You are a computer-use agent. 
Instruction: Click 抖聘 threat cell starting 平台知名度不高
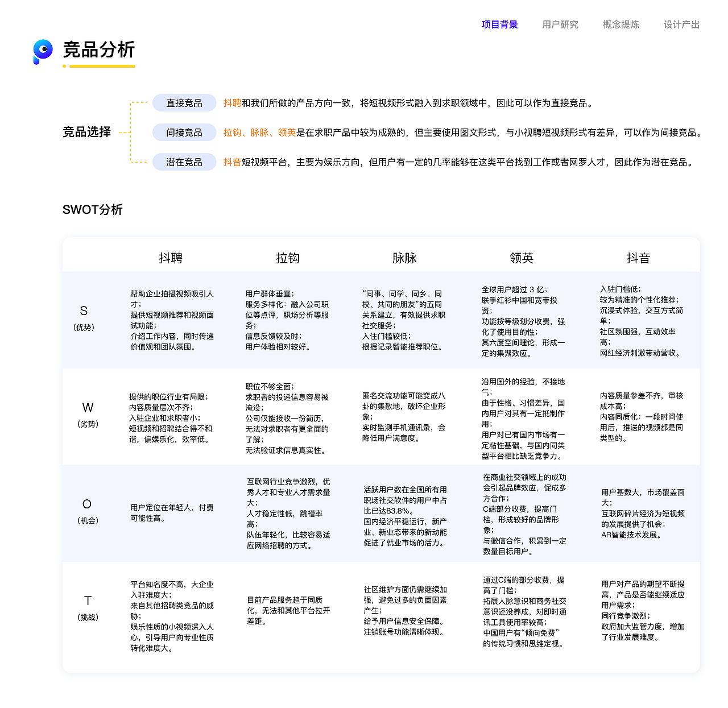pyautogui.click(x=172, y=616)
